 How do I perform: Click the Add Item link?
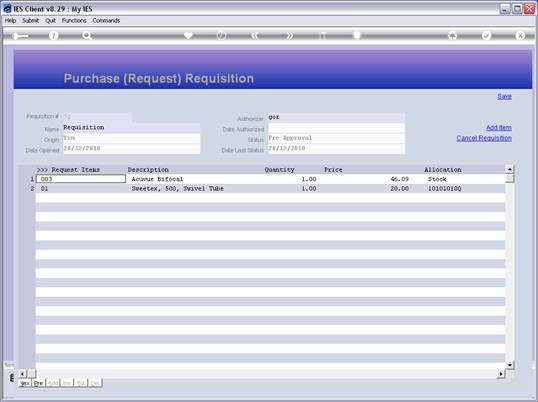[499, 128]
